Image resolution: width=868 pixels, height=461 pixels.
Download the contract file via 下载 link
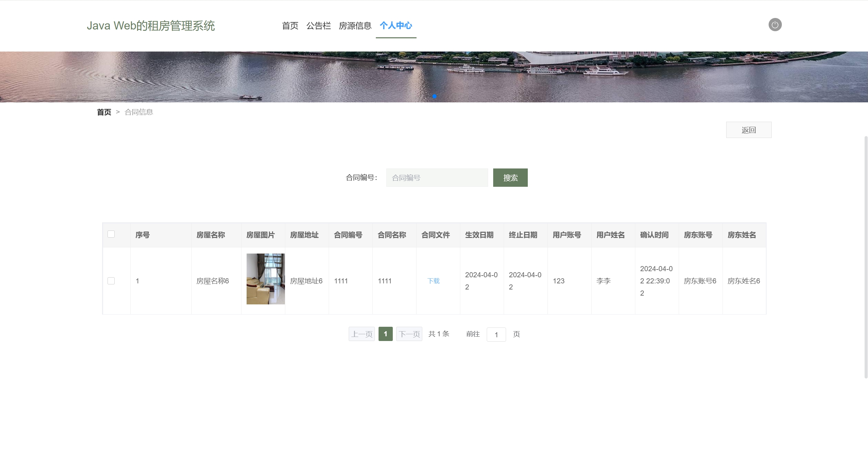pos(433,281)
